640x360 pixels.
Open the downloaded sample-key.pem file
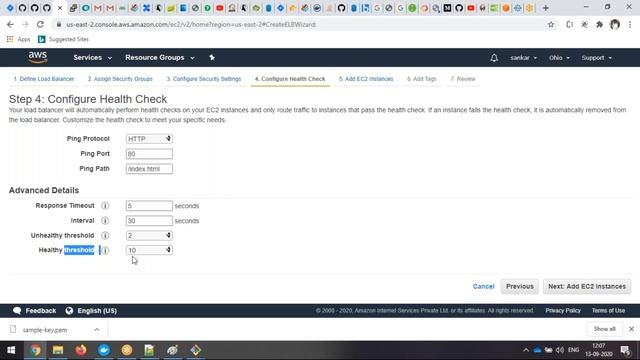(x=44, y=330)
